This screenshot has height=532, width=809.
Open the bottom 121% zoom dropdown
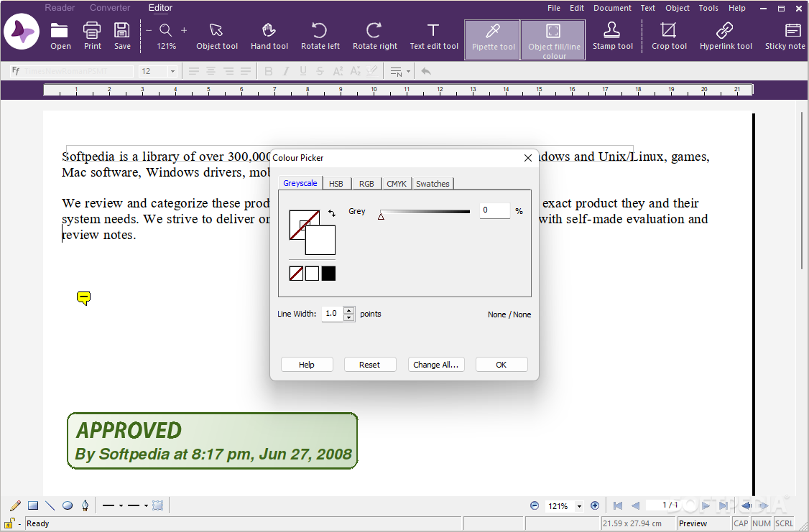click(579, 506)
